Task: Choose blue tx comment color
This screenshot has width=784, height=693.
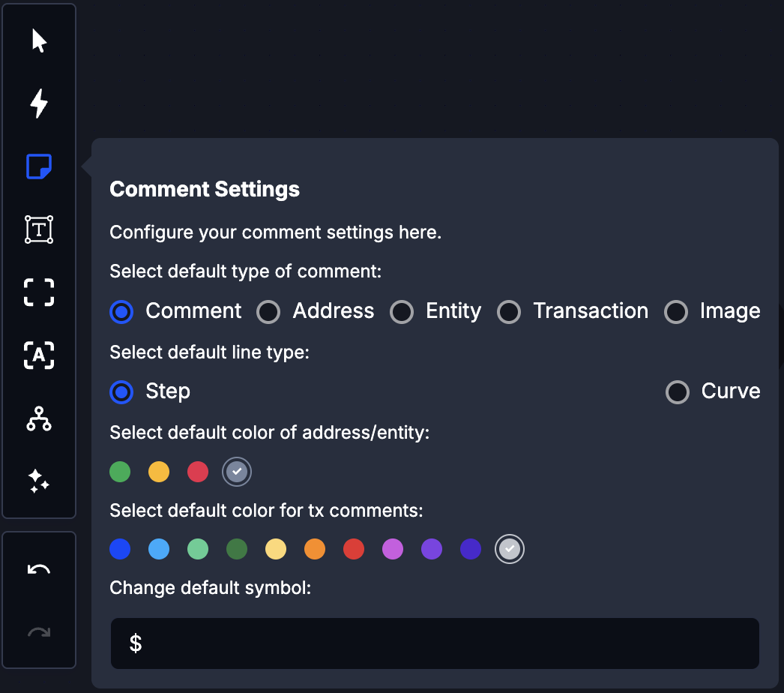Action: click(x=120, y=549)
